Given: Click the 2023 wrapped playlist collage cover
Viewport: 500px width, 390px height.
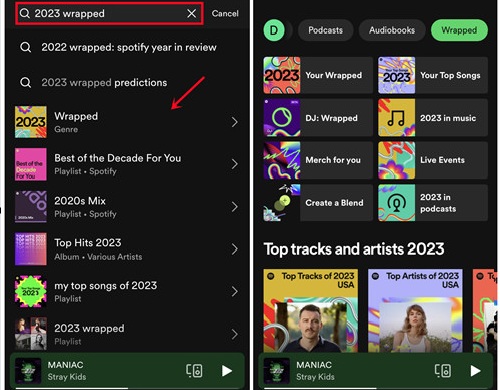Looking at the screenshot, I should [31, 334].
